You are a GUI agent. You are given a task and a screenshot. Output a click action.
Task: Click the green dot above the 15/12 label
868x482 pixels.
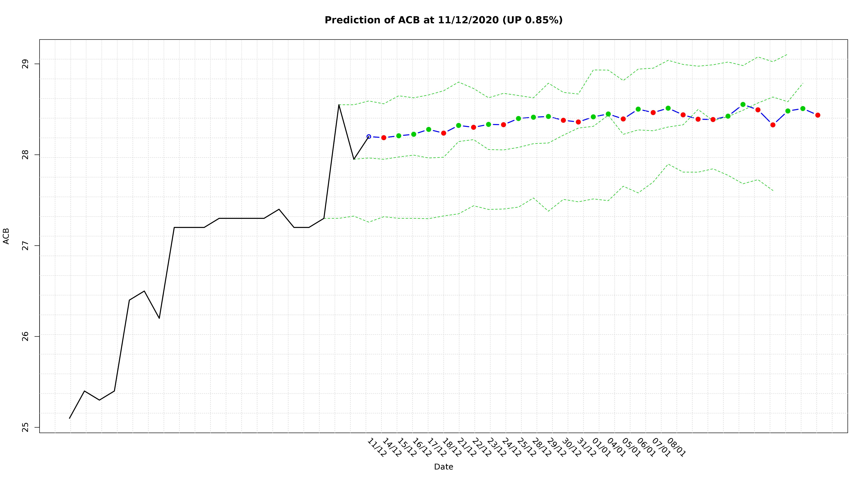[x=399, y=136]
